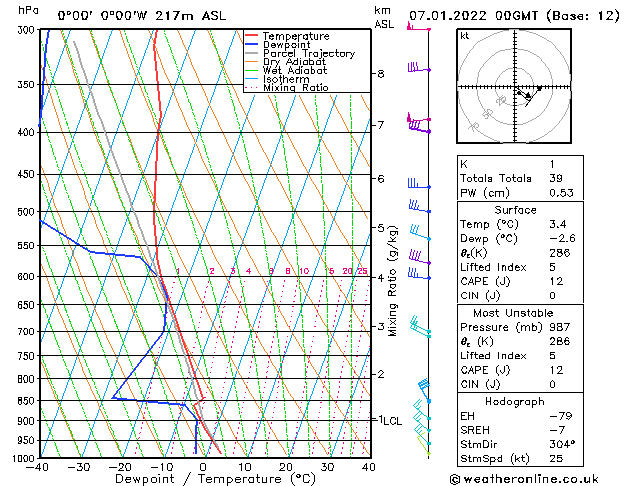Click the cyan wind barb beside 3 km label
The image size is (629, 486).
[x=420, y=327]
